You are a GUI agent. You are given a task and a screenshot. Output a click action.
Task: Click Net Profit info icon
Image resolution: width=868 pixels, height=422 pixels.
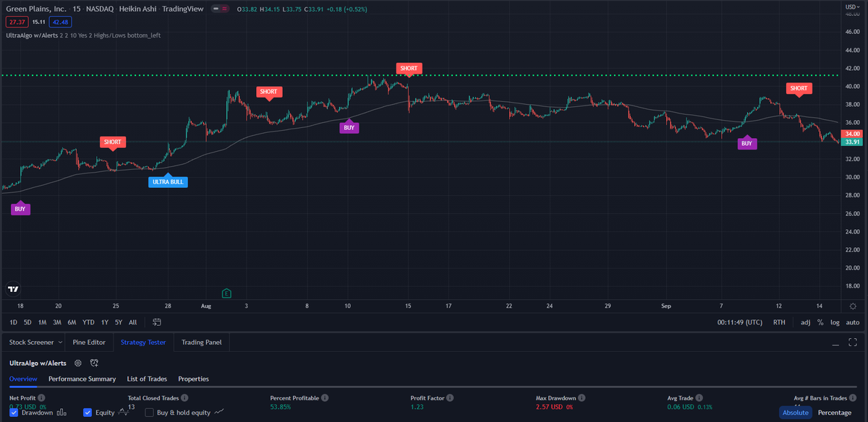pyautogui.click(x=41, y=397)
